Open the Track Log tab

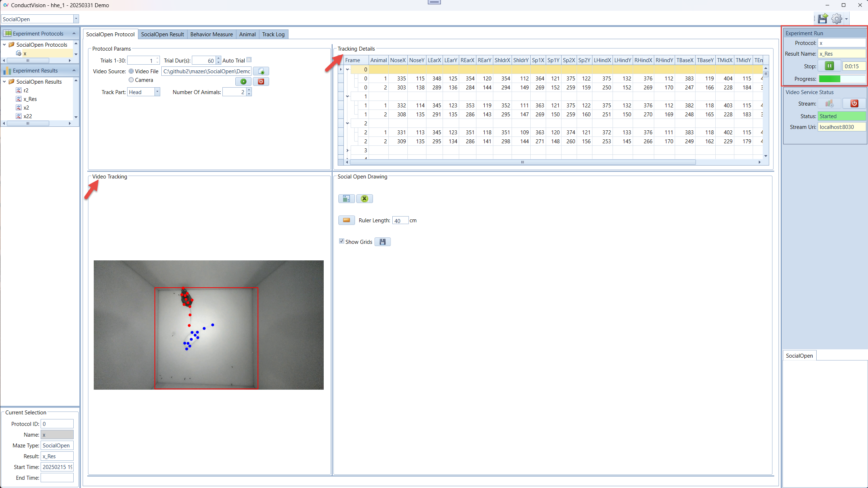[x=273, y=34]
